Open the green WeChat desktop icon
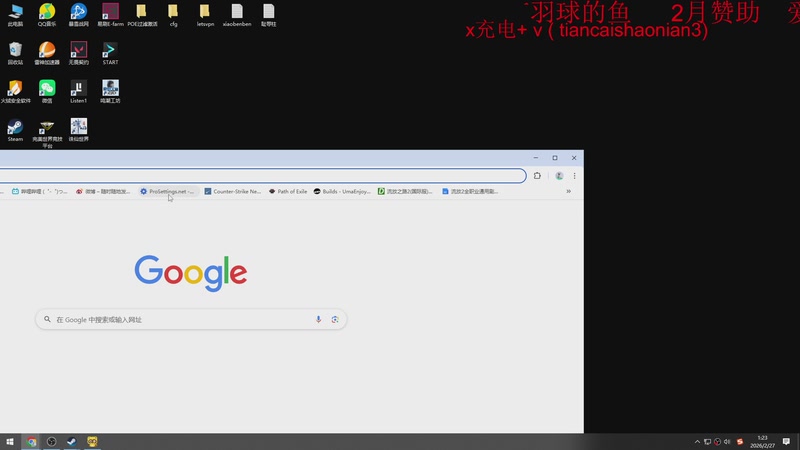The width and height of the screenshot is (800, 450). tap(47, 92)
